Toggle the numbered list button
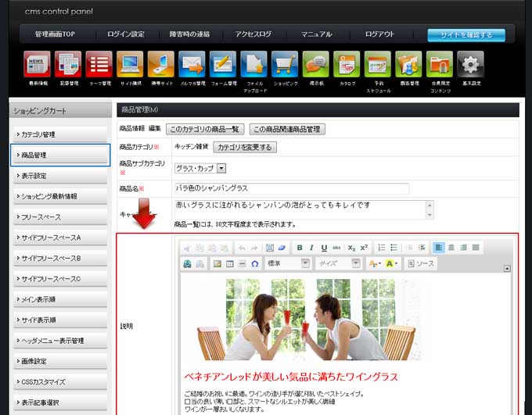532x415 pixels. pyautogui.click(x=383, y=248)
